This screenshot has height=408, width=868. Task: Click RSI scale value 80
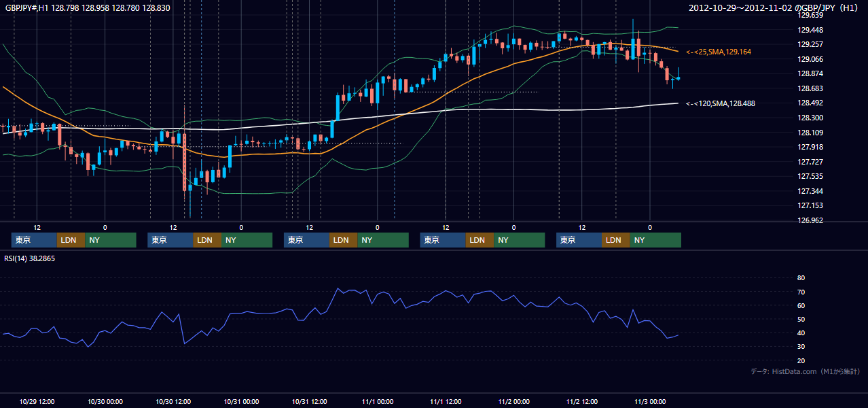[801, 278]
